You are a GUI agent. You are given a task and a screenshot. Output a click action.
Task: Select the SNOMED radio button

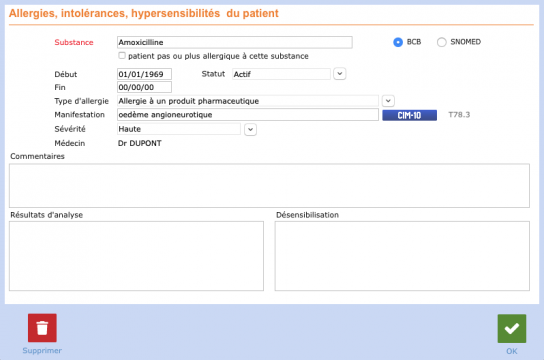coord(441,42)
